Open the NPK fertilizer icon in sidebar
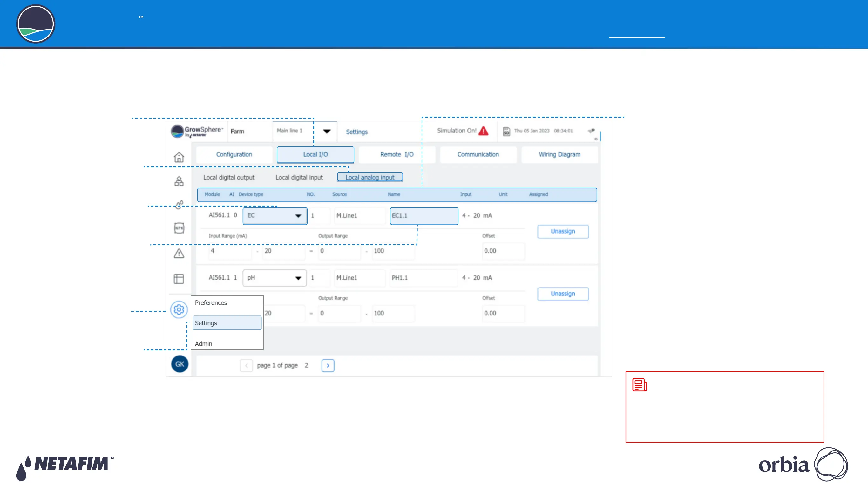Screen dimensions: 868x488 click(179, 228)
